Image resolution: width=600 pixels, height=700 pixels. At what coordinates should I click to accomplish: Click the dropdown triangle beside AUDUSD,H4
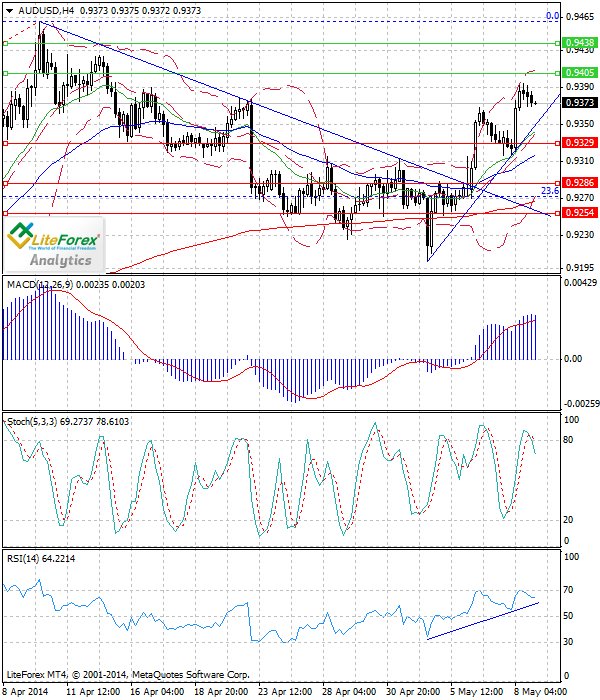click(x=9, y=10)
